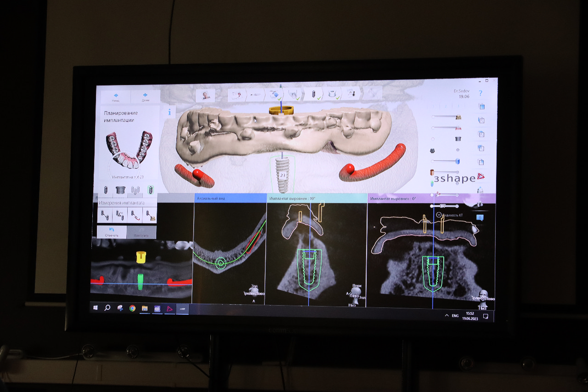The width and height of the screenshot is (588, 392).
Task: Open the blue info icon panel
Action: coord(170,112)
